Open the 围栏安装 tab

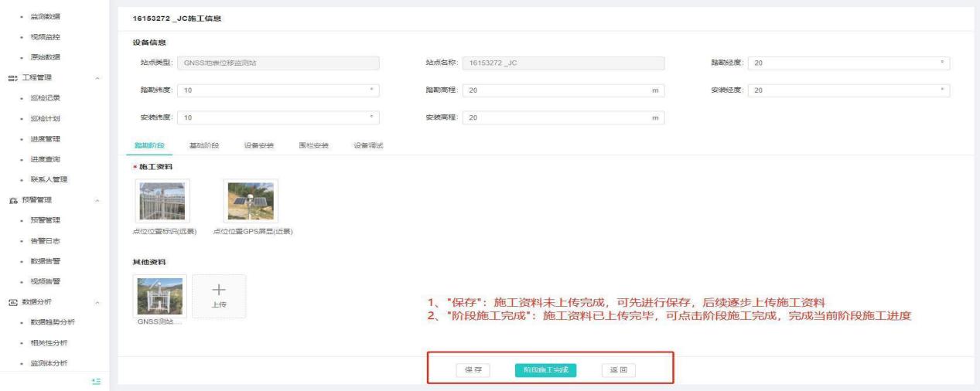point(314,145)
